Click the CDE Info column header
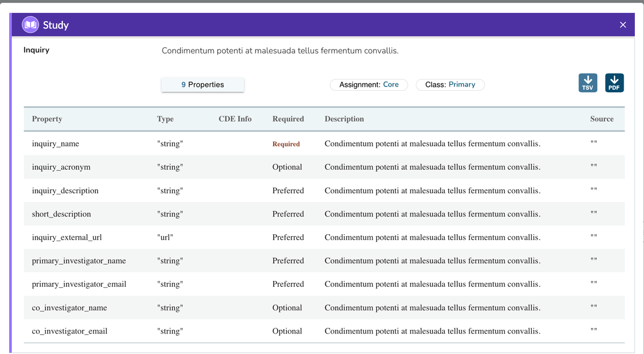644x354 pixels. [235, 119]
